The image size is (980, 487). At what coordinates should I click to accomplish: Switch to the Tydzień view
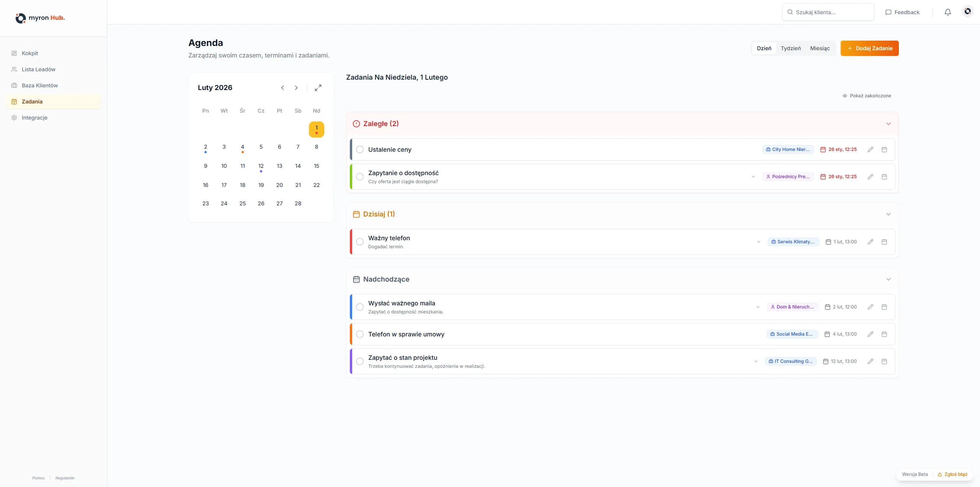(x=791, y=48)
